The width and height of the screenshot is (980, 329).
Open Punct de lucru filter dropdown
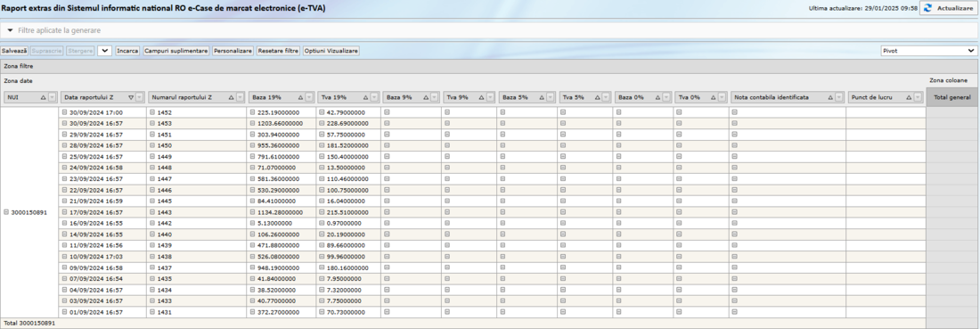tap(917, 97)
